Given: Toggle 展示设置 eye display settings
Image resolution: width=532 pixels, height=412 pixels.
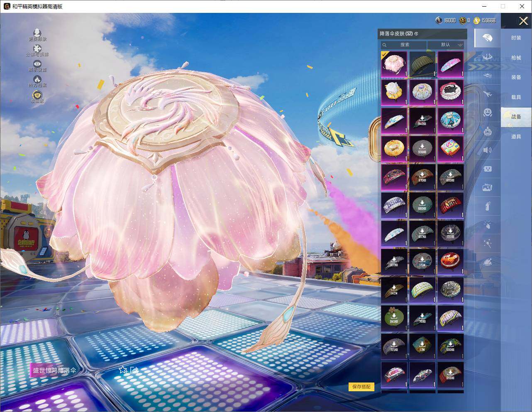Looking at the screenshot, I should click(37, 64).
